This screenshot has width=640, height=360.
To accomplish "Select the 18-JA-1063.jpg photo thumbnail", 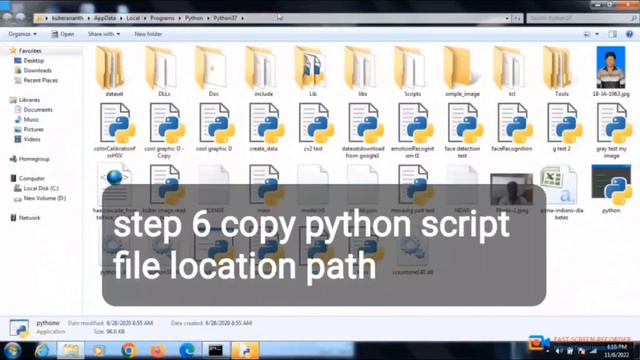I will coord(611,72).
